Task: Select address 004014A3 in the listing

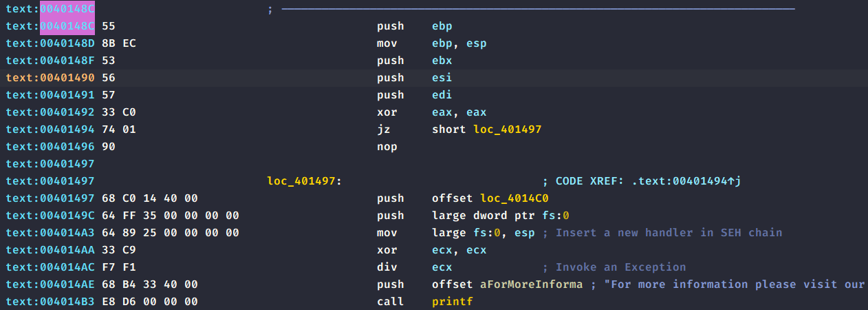Action: point(67,233)
